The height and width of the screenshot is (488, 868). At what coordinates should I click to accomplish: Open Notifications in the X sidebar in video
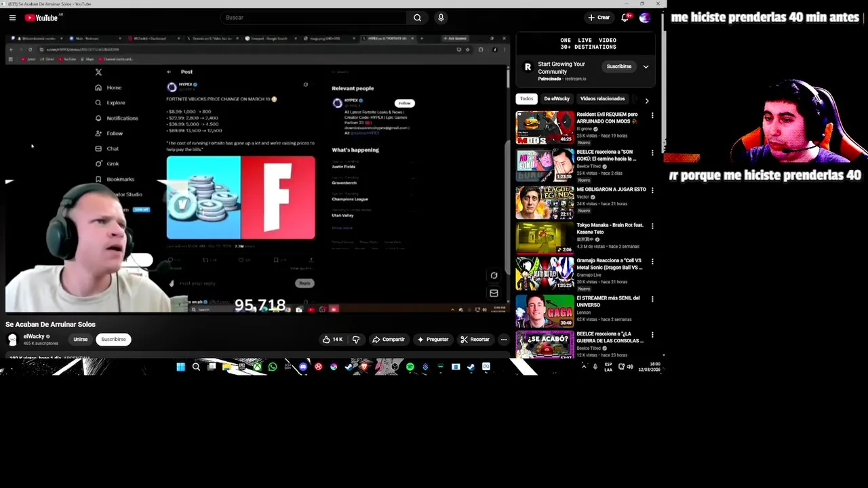(117, 118)
